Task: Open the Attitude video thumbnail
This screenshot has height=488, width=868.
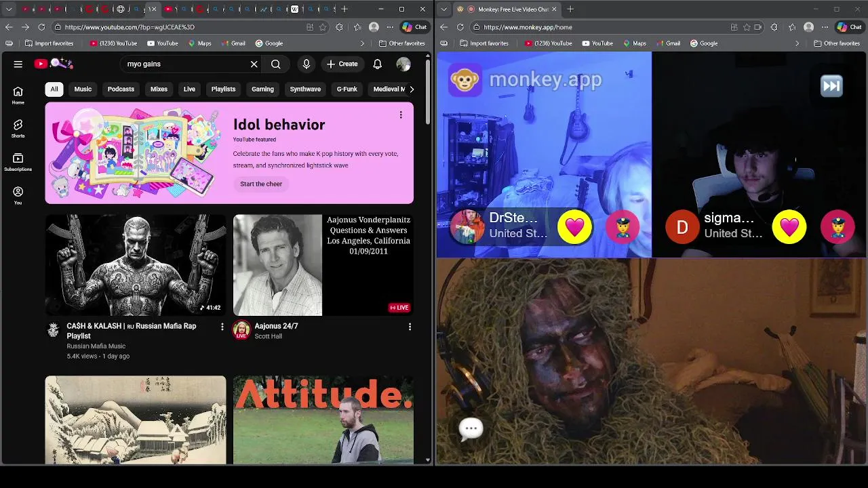Action: tap(323, 420)
